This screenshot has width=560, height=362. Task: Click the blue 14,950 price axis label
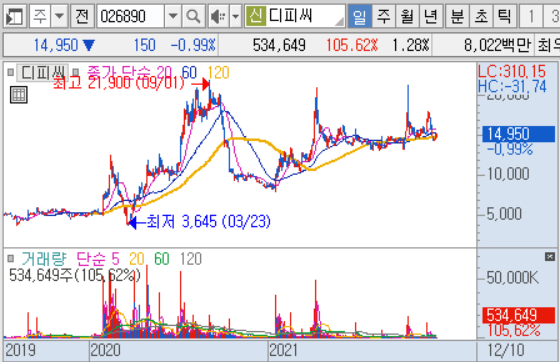[518, 134]
